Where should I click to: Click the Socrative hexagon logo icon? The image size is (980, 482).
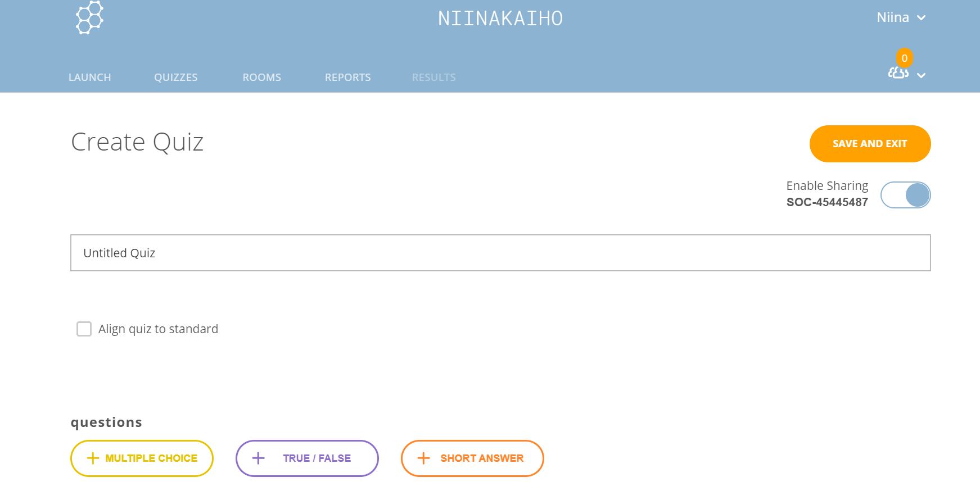[89, 18]
